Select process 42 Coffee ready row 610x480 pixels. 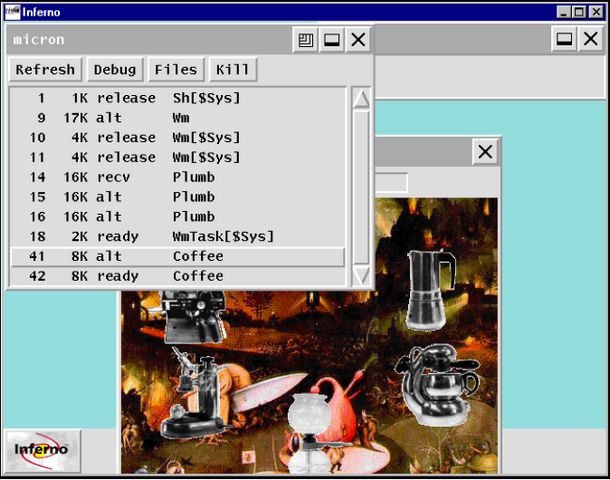pyautogui.click(x=177, y=276)
